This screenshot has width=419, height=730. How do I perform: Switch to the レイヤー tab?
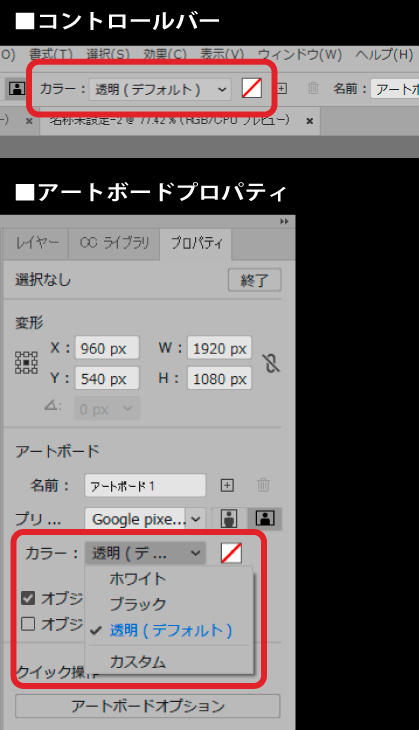pyautogui.click(x=36, y=243)
